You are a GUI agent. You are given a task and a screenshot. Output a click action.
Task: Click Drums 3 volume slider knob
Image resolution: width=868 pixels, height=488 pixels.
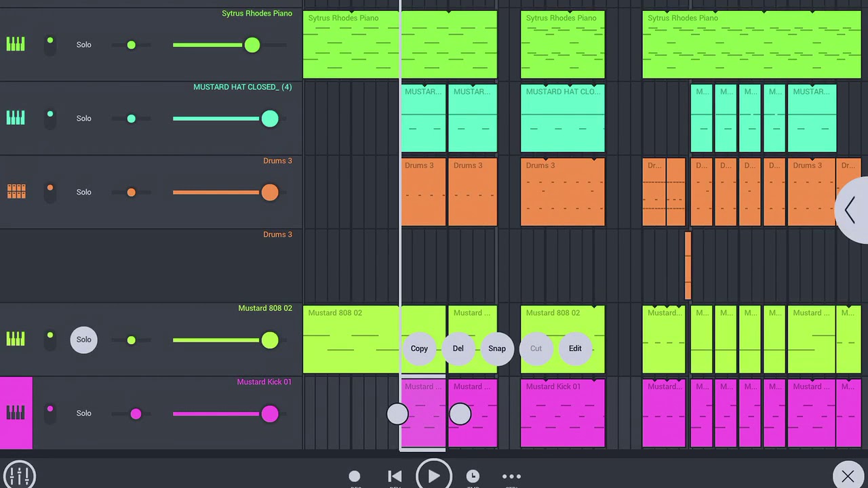tap(269, 192)
